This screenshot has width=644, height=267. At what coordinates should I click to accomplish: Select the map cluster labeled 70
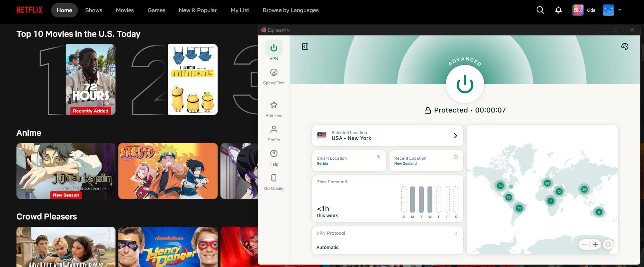tap(500, 186)
